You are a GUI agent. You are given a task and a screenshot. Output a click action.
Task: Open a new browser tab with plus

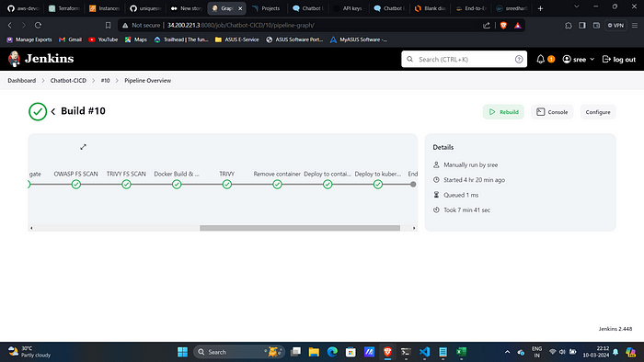tap(541, 8)
